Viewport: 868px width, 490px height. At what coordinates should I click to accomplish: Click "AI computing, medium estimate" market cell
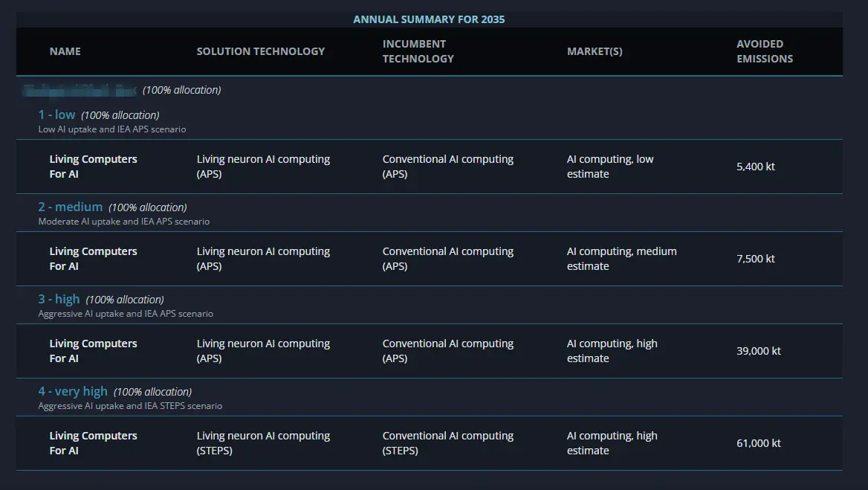click(621, 258)
